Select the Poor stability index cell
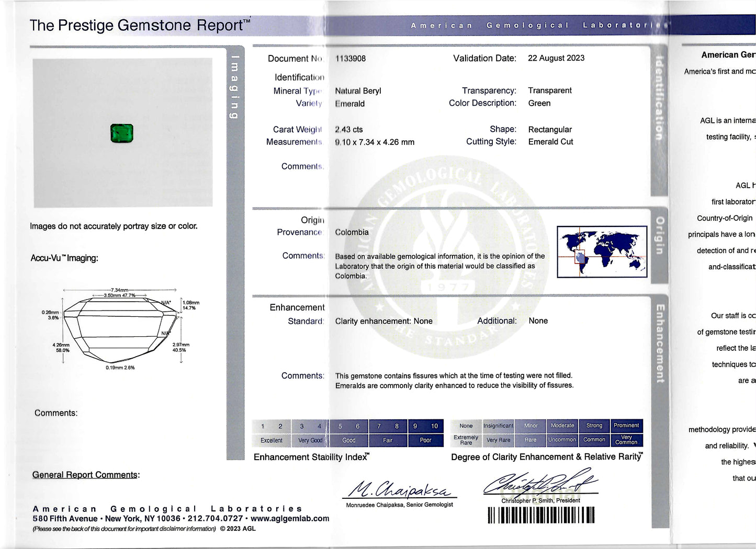This screenshot has width=756, height=549. click(425, 440)
